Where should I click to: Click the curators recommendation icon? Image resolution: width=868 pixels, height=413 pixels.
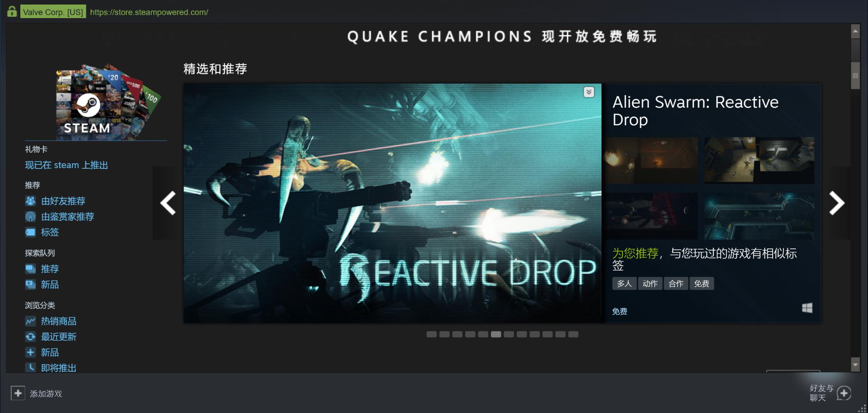(30, 217)
